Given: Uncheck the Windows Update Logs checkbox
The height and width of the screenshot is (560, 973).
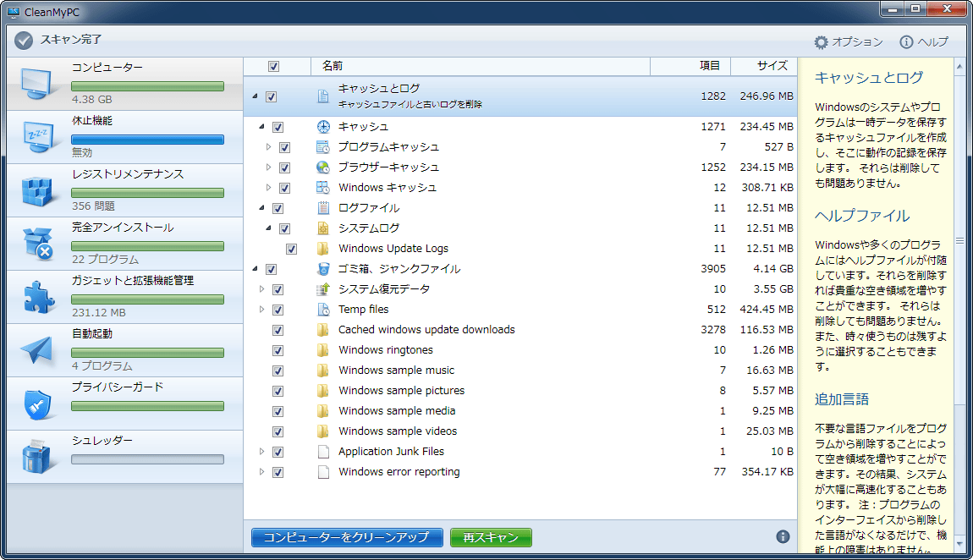Looking at the screenshot, I should tap(292, 250).
